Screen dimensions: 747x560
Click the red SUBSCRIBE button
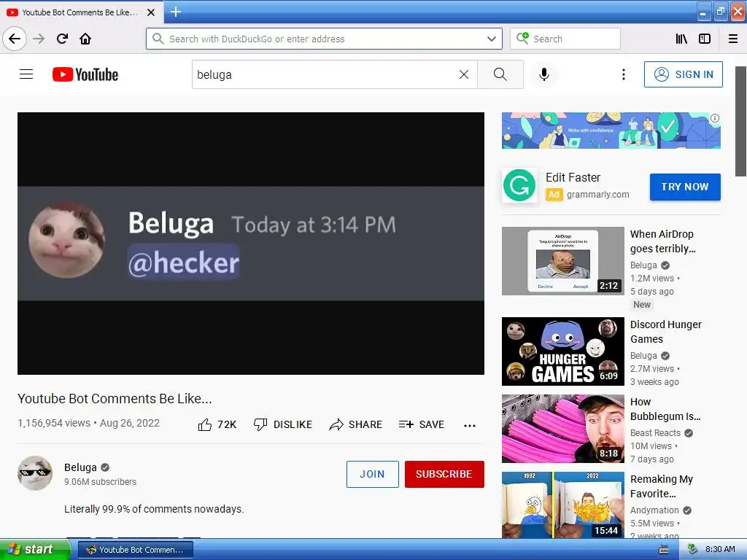(444, 474)
